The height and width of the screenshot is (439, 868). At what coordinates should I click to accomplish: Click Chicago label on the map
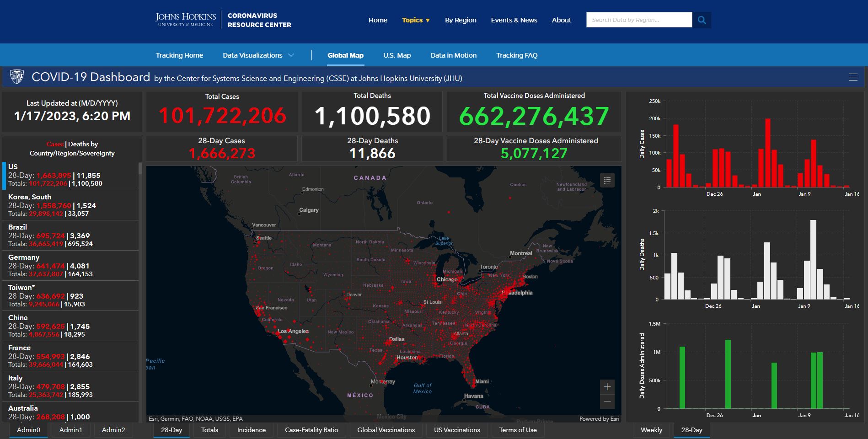click(447, 279)
